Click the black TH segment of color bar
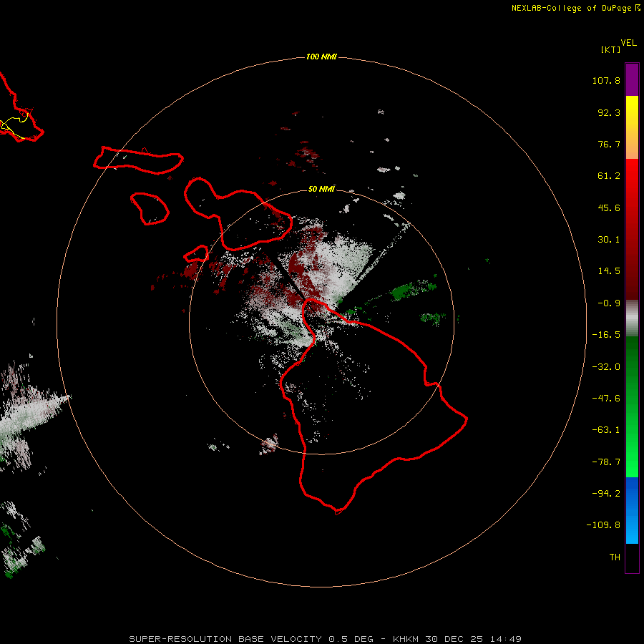644x644 pixels. 632,557
